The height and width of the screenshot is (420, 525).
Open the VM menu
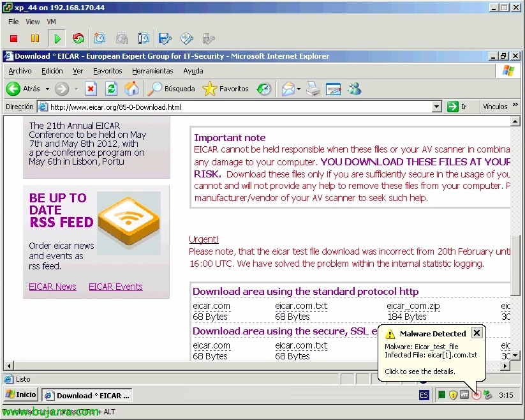point(51,22)
